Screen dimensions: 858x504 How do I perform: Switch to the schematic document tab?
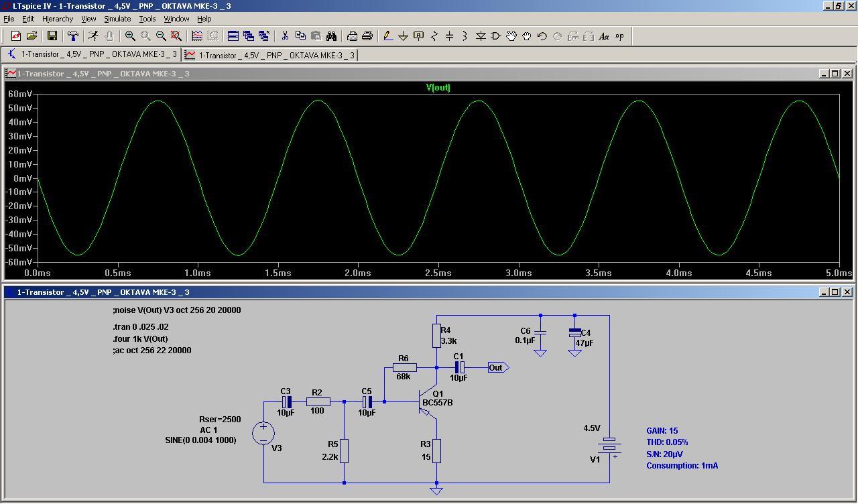93,55
